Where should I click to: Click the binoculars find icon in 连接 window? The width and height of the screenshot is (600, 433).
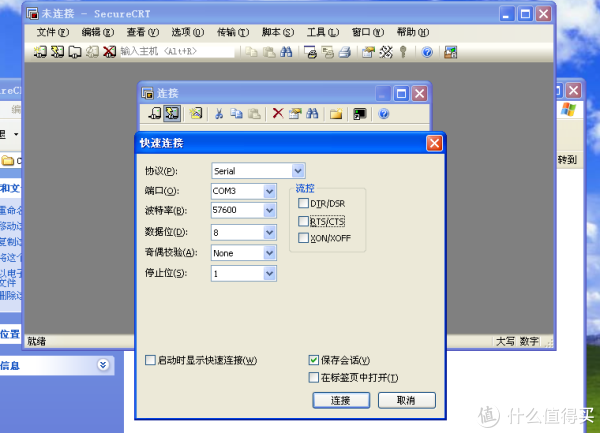[312, 114]
